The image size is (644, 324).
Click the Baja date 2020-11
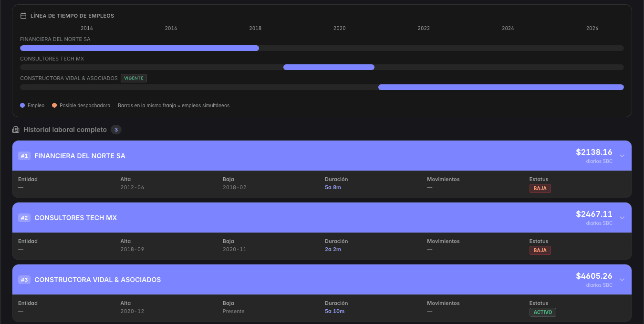(235, 250)
